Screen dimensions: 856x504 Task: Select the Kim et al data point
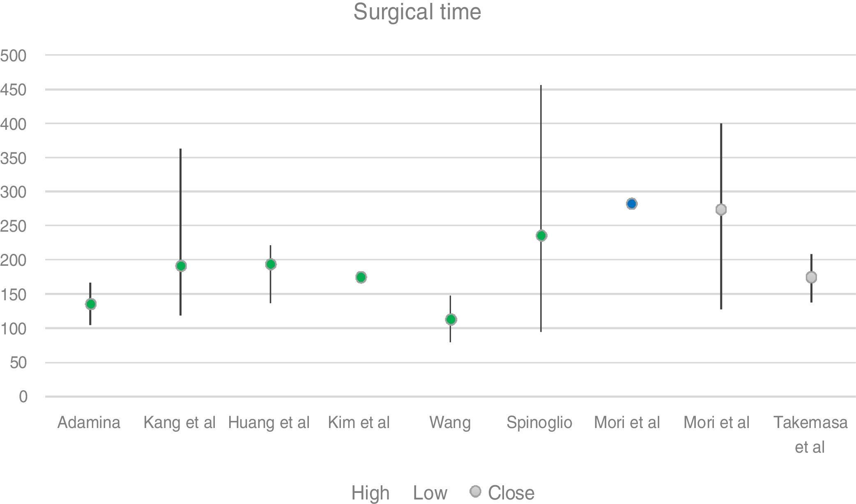click(361, 277)
